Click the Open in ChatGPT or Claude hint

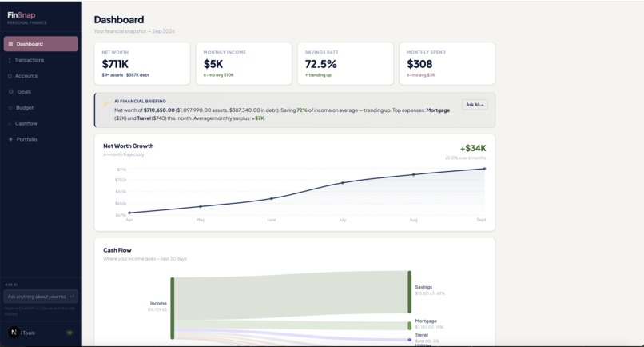pos(39,311)
